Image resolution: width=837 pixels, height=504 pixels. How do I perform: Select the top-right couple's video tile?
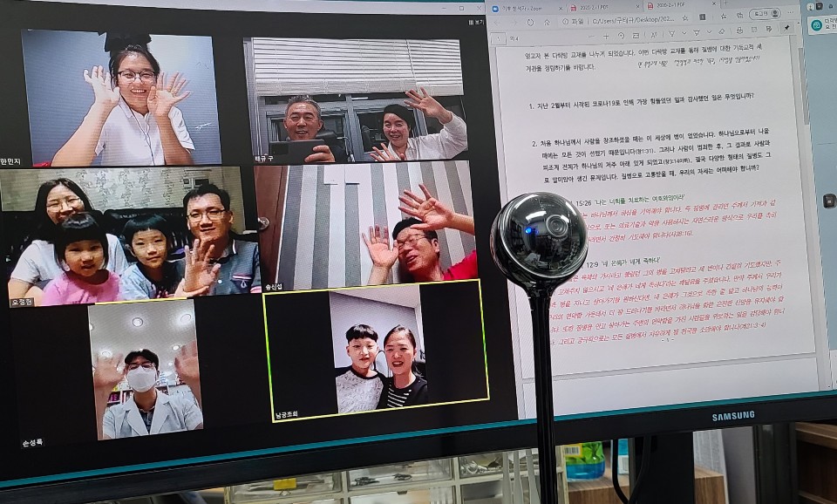[x=355, y=99]
